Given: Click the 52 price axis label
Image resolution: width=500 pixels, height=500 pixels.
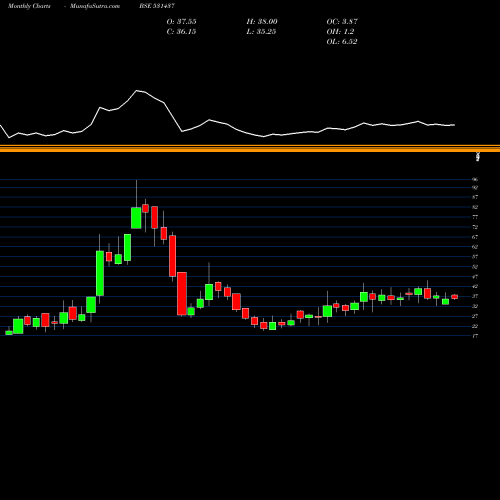Looking at the screenshot, I should point(475,267).
